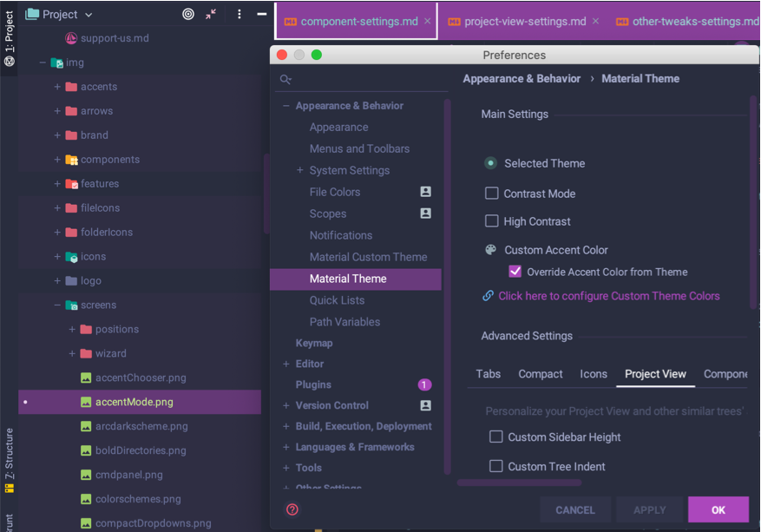
Task: Select Notifications in the Preferences tree
Action: coord(341,235)
